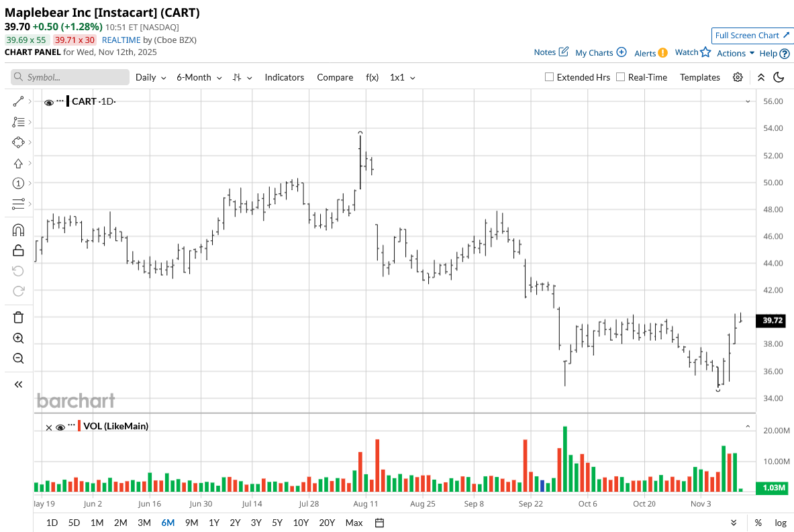Collapse the volume pane
The width and height of the screenshot is (794, 532).
[x=748, y=427]
